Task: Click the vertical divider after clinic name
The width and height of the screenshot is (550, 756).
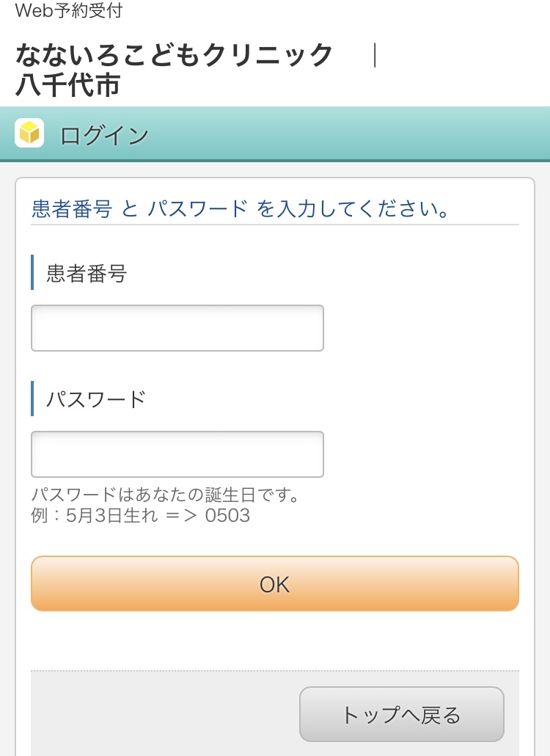Action: tap(375, 55)
